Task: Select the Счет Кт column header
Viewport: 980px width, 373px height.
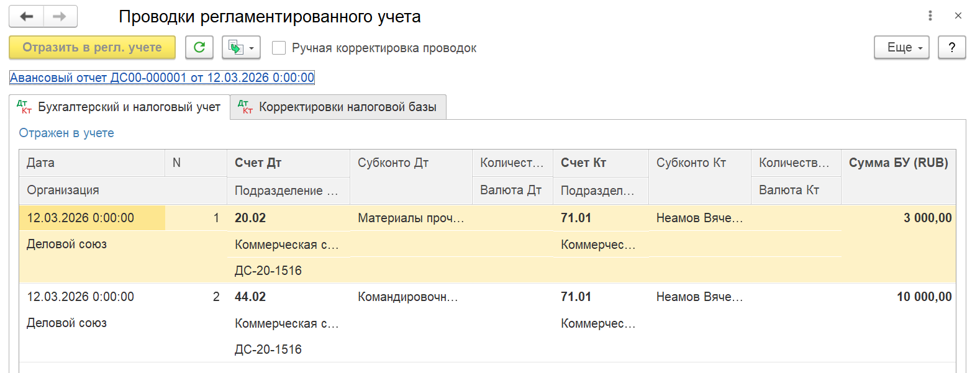Action: pos(601,163)
